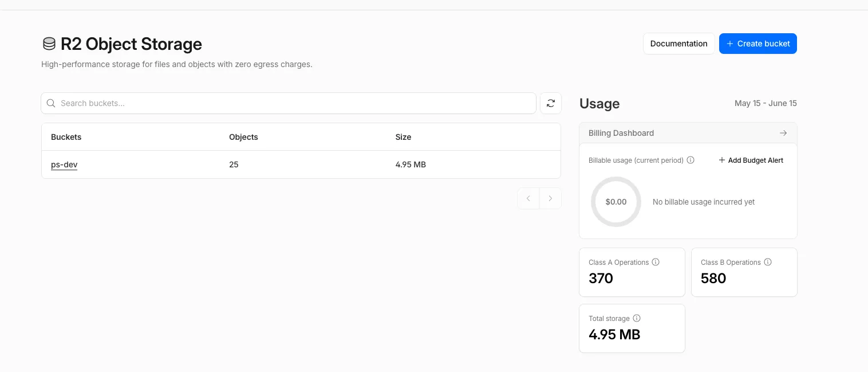The width and height of the screenshot is (868, 372).
Task: Click the Class B Operations value 580
Action: tap(713, 279)
